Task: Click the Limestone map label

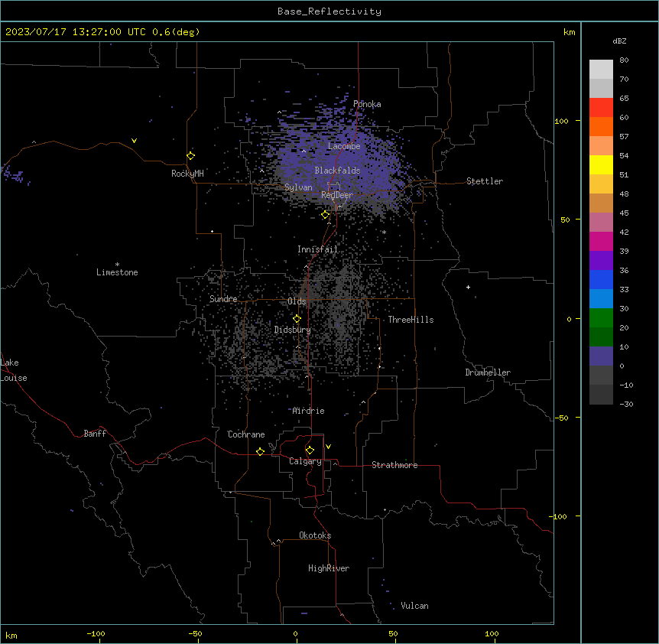Action: point(117,272)
